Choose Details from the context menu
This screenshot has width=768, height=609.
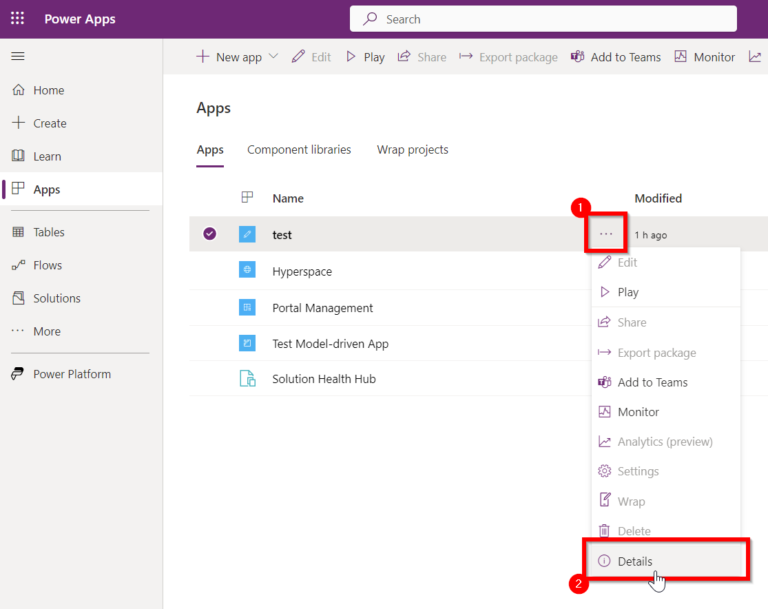(666, 560)
